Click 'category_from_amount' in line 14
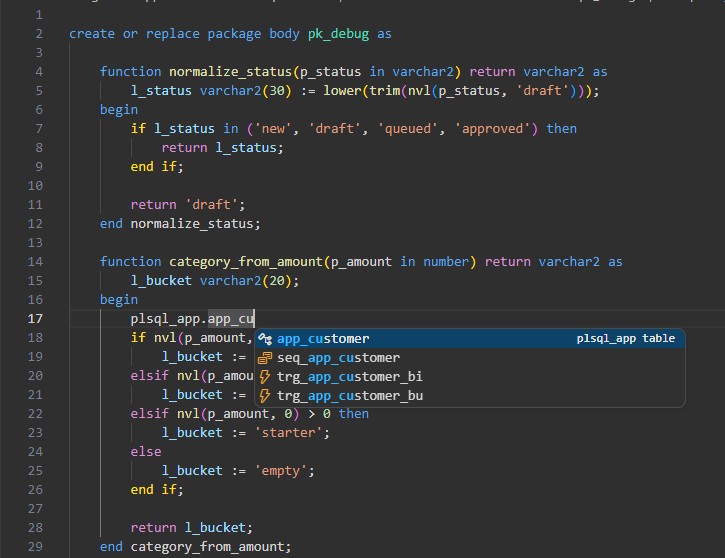 coord(246,262)
